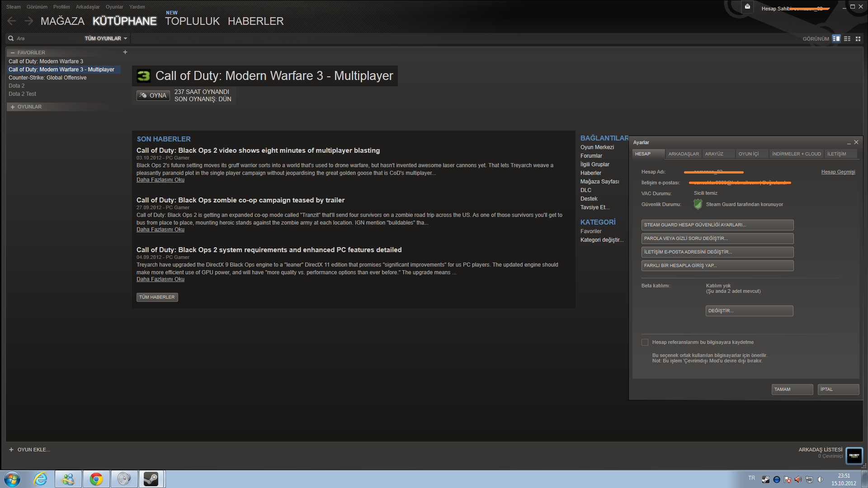Image resolution: width=868 pixels, height=488 pixels.
Task: Open the speaker app icon in taskbar
Action: 124,479
